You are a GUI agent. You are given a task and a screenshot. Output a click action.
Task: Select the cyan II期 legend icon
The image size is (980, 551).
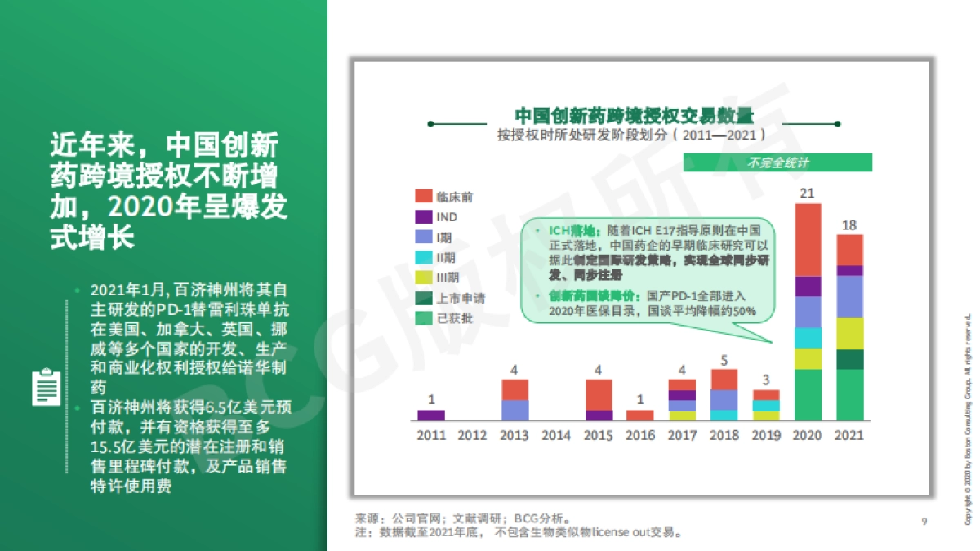coord(422,258)
